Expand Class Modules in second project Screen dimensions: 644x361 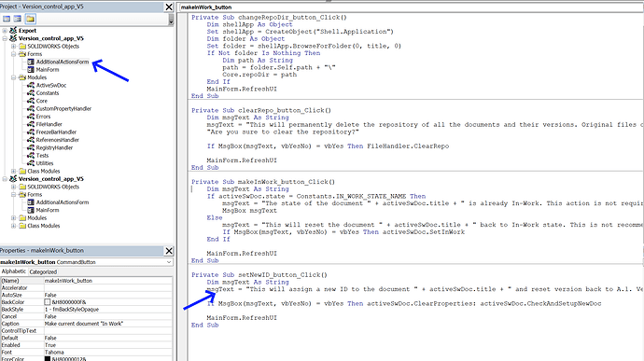click(14, 226)
